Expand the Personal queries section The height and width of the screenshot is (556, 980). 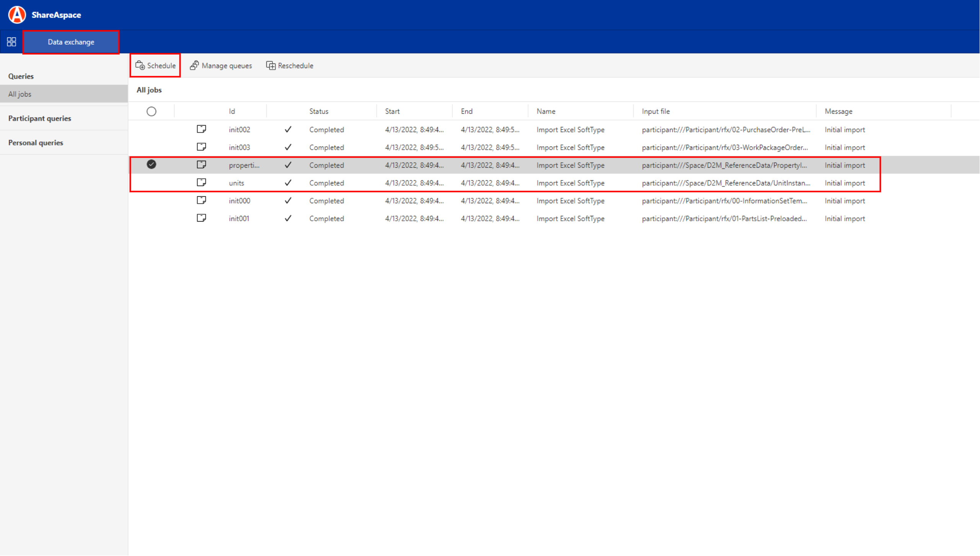(36, 142)
